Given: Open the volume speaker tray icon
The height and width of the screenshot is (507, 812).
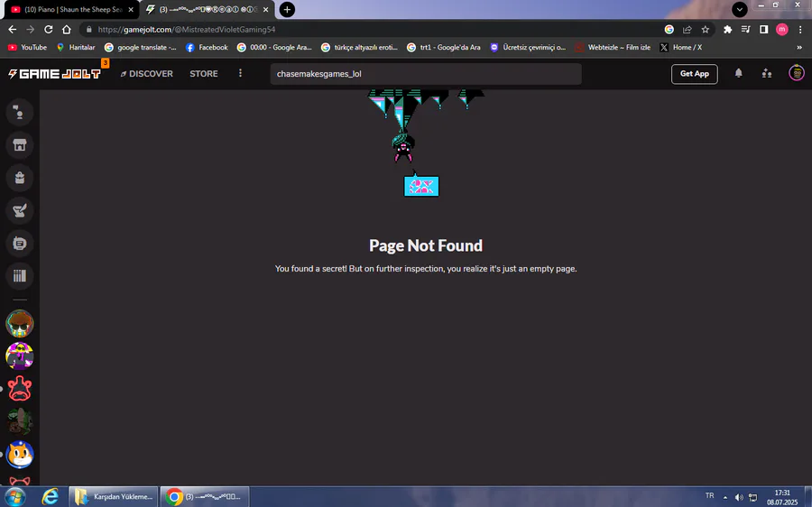Looking at the screenshot, I should (x=739, y=497).
